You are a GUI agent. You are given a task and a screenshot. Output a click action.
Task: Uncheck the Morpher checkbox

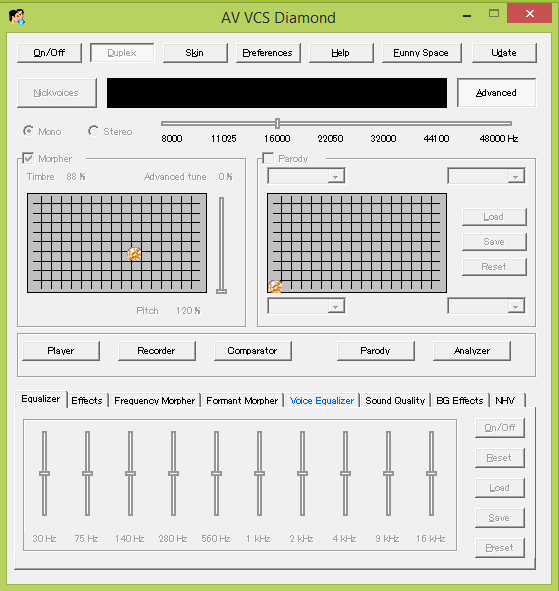(28, 158)
